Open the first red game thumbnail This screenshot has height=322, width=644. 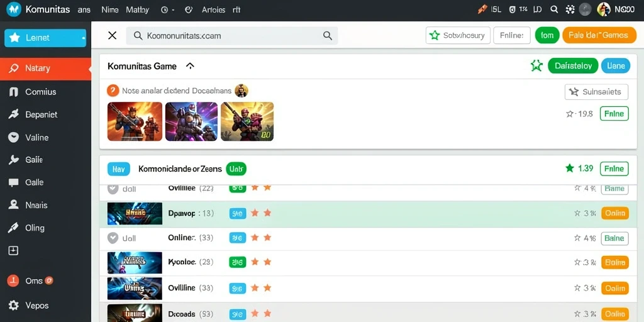click(135, 121)
